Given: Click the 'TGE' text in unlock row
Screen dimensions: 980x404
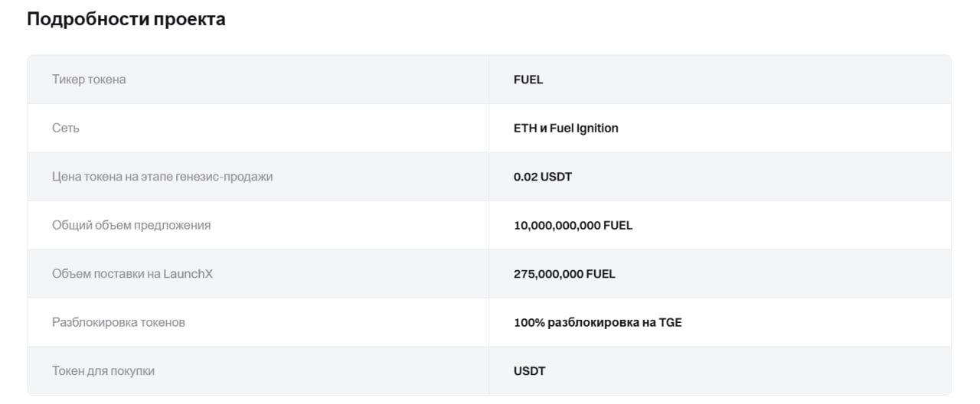Looking at the screenshot, I should pos(671,322).
